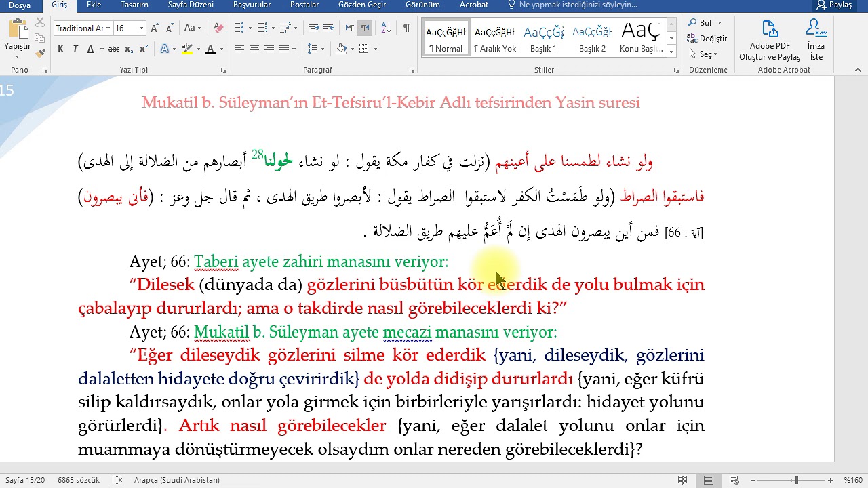
Task: Justify the paragraph text
Action: (284, 49)
